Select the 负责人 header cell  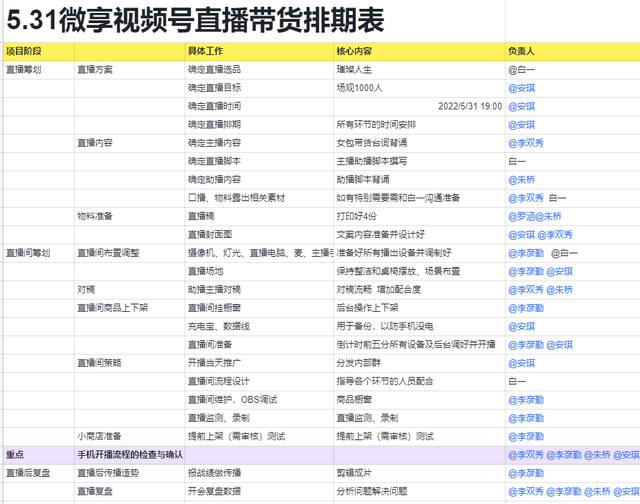[573, 51]
